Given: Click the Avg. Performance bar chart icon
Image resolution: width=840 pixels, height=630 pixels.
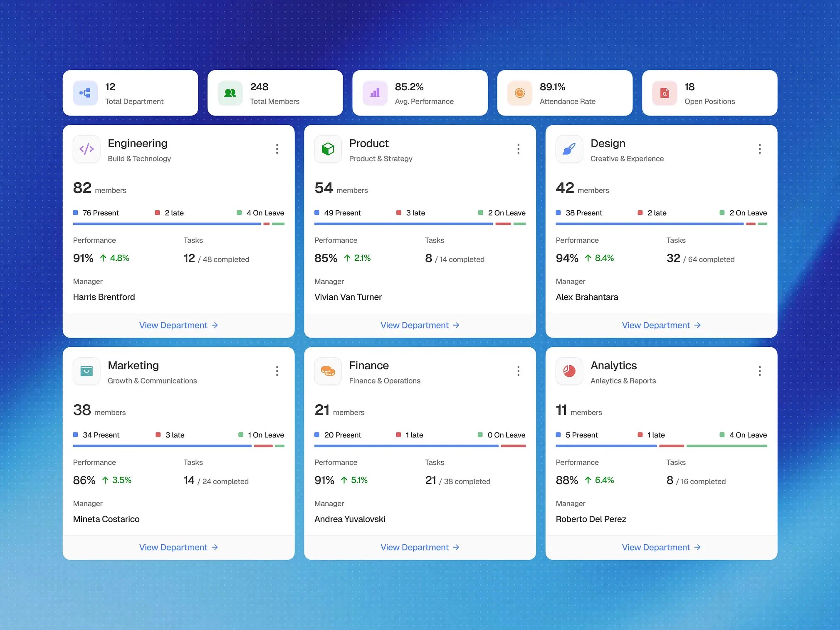Looking at the screenshot, I should 375,93.
